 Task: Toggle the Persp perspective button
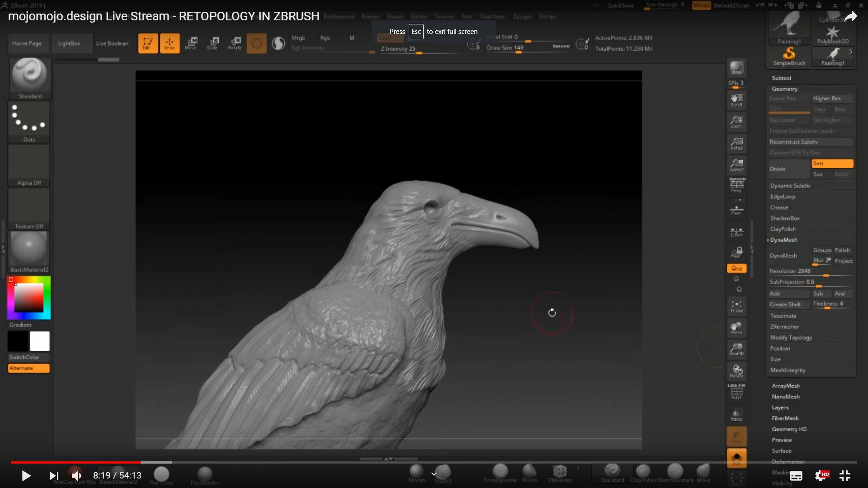736,185
